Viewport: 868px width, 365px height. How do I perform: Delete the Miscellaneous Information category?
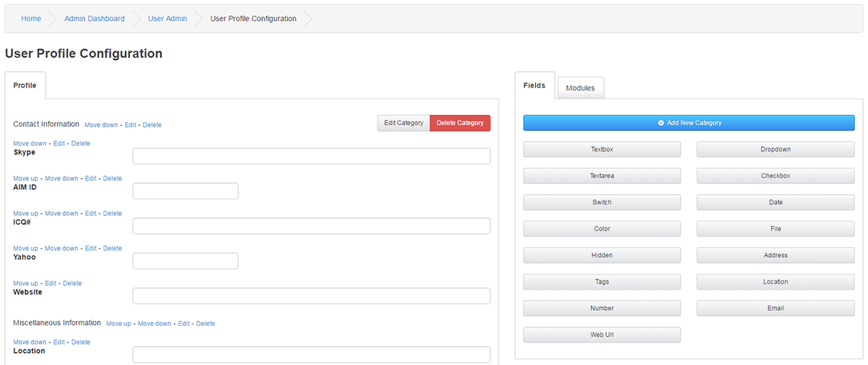click(205, 324)
